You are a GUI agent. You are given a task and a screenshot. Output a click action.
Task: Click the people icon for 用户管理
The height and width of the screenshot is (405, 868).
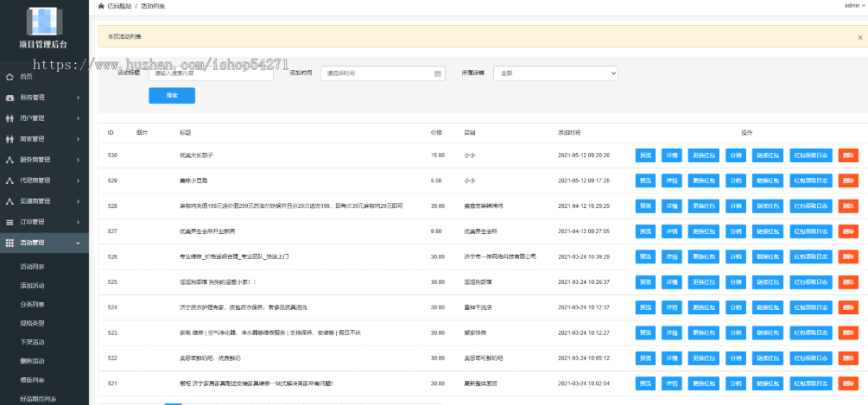click(x=10, y=117)
